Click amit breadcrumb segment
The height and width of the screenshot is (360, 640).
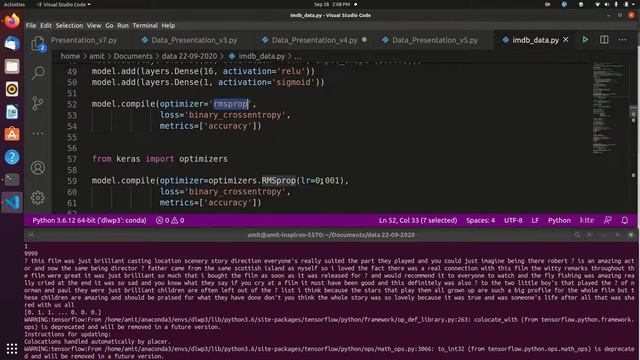pyautogui.click(x=97, y=56)
